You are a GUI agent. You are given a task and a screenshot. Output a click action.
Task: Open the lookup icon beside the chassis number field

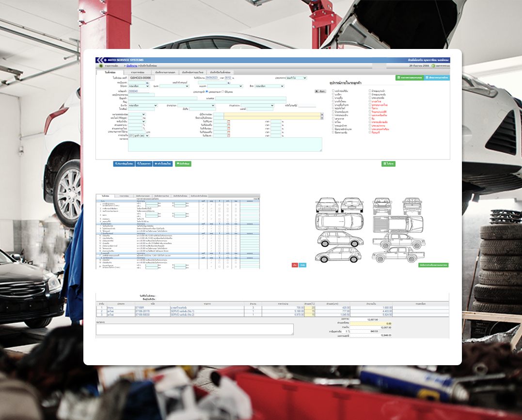228,82
